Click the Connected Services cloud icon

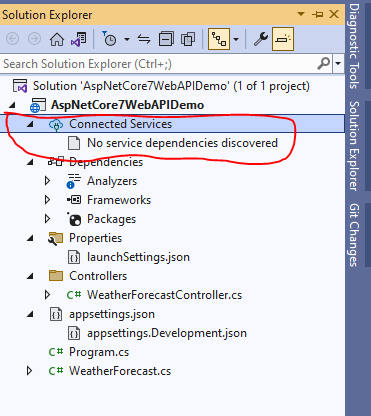pyautogui.click(x=56, y=125)
